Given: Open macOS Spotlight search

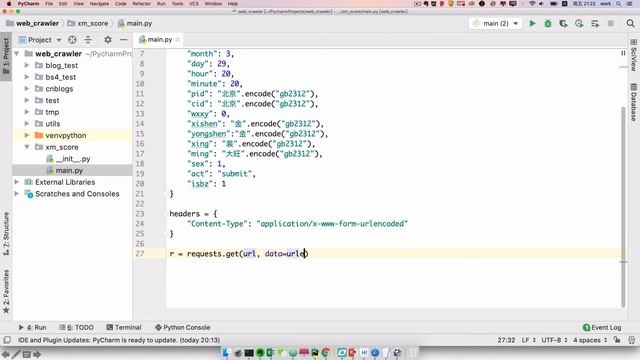Looking at the screenshot, I should [619, 4].
